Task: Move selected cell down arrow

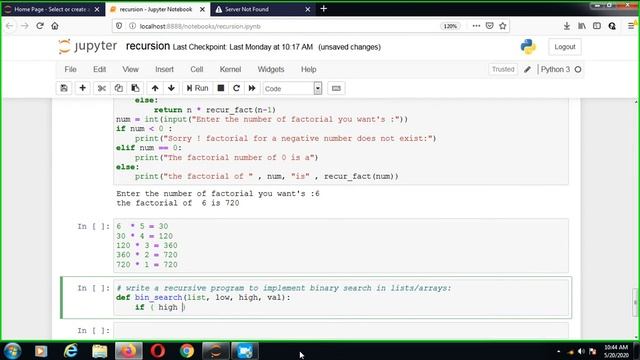Action: point(171,88)
